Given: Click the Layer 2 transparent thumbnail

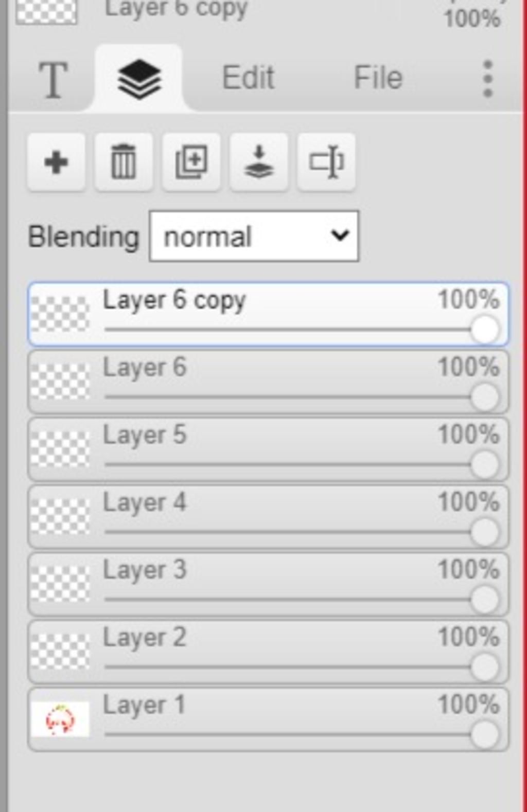Looking at the screenshot, I should (x=60, y=652).
